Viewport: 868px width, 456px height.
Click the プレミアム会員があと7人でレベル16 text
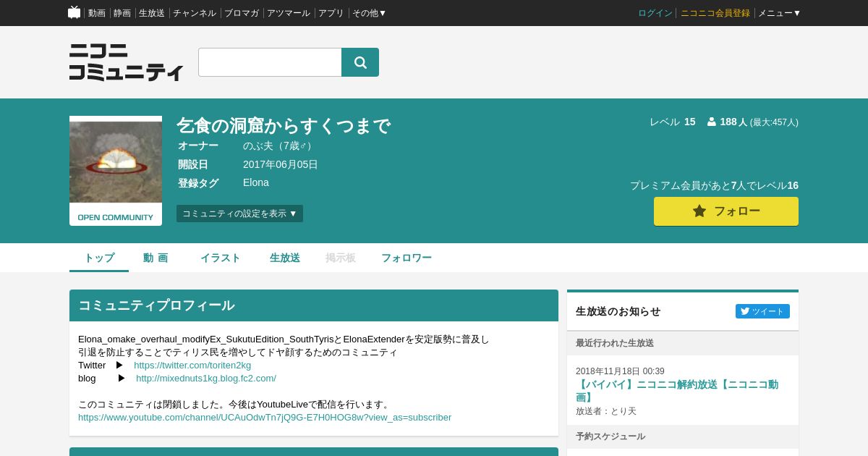(715, 185)
